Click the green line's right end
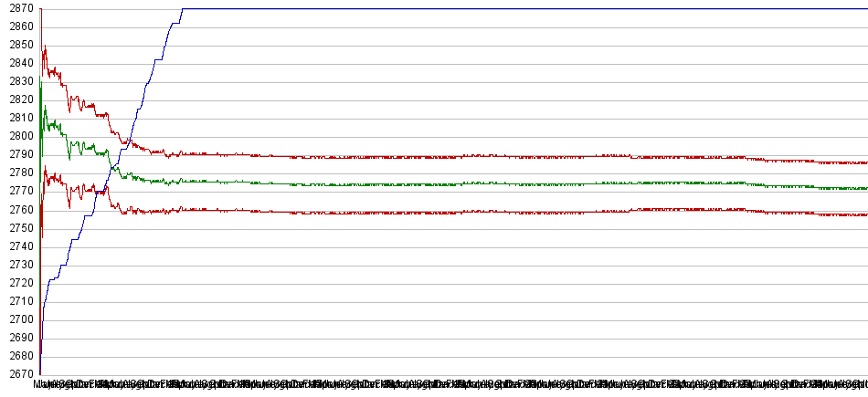 pyautogui.click(x=864, y=189)
